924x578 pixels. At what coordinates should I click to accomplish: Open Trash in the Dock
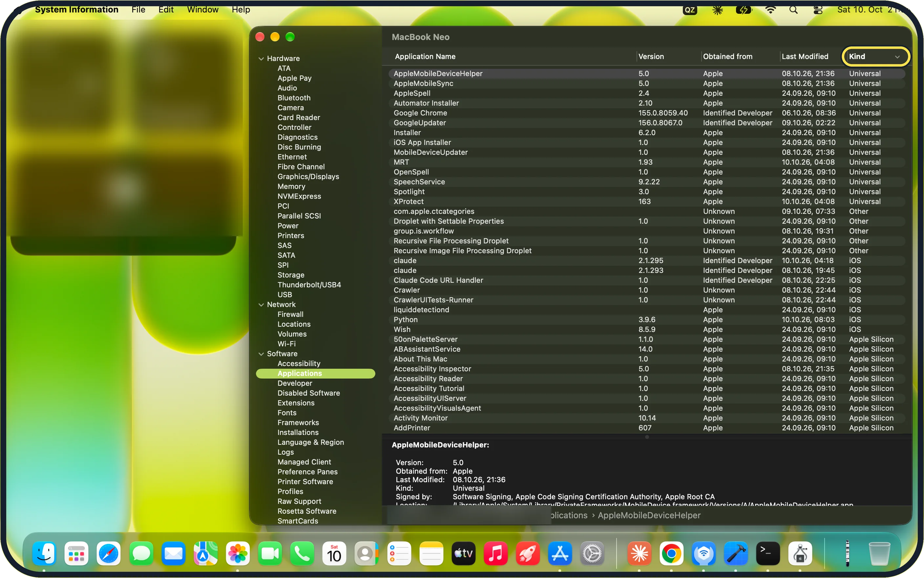[879, 553]
